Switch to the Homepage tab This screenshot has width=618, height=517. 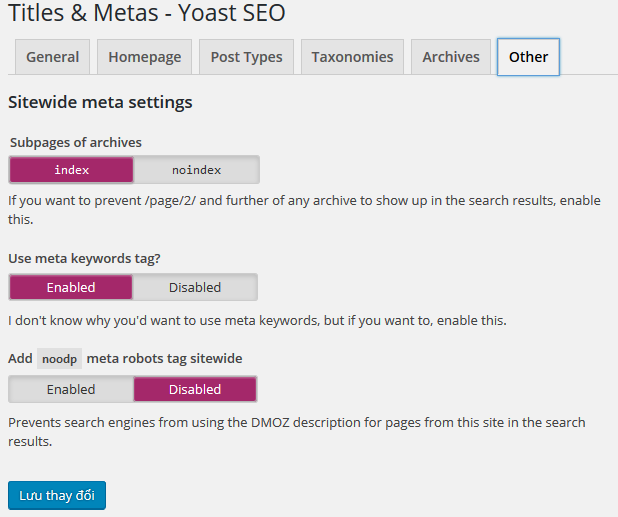(x=144, y=57)
